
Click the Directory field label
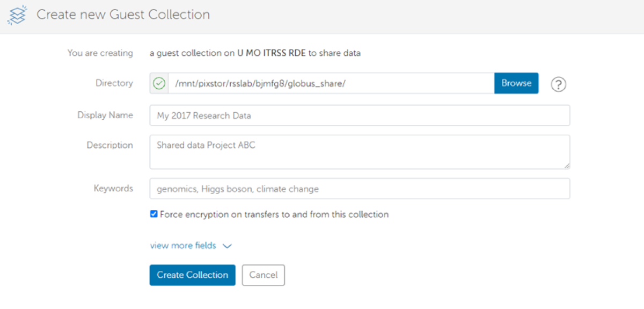click(114, 83)
